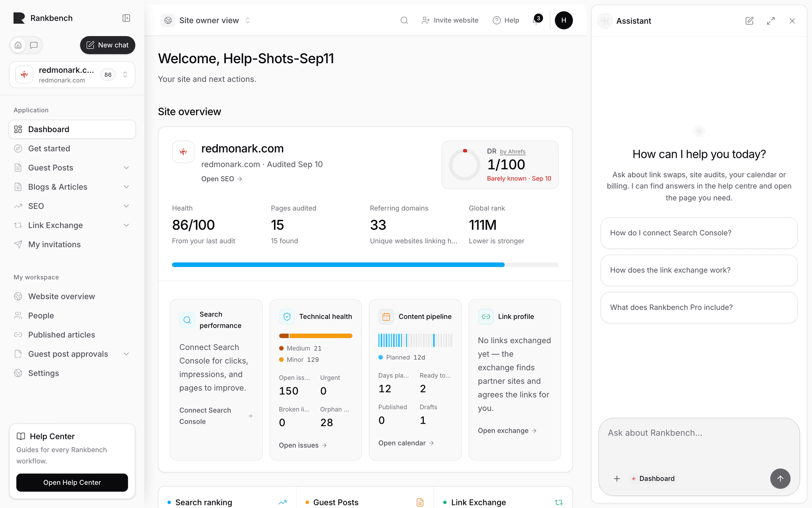
Task: Click New chat button
Action: tap(107, 45)
